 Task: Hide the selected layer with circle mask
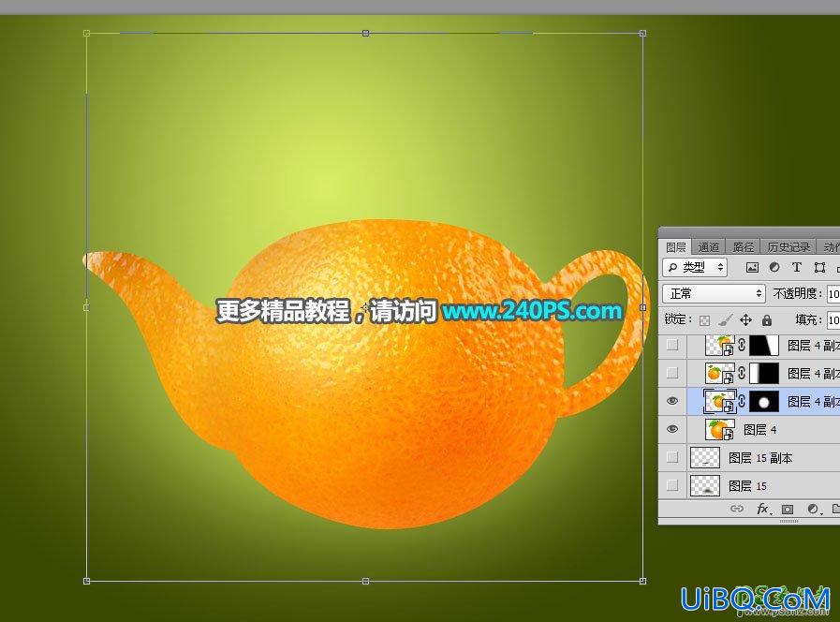tap(672, 401)
